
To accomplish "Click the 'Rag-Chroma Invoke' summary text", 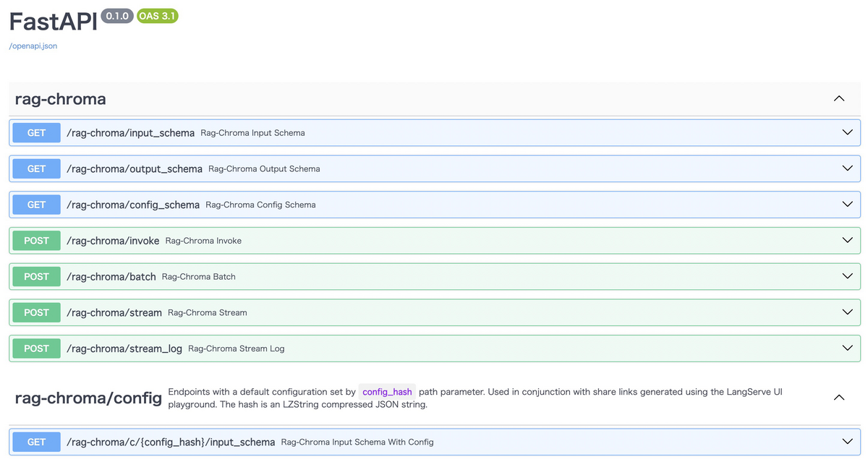I will tap(203, 241).
